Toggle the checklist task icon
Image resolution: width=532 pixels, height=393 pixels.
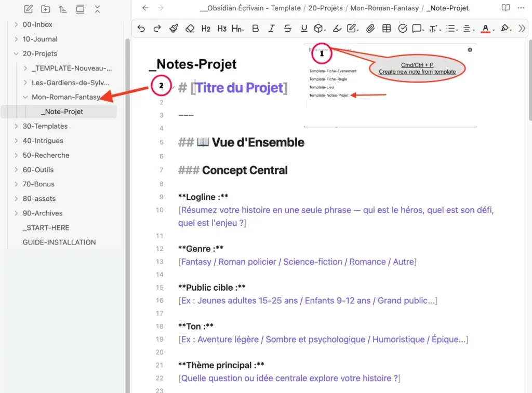(403, 29)
